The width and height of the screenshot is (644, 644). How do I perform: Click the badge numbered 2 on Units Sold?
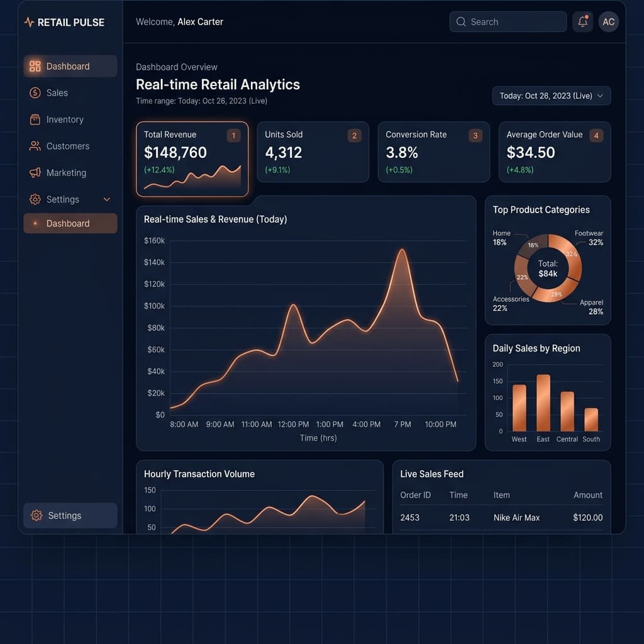tap(355, 136)
